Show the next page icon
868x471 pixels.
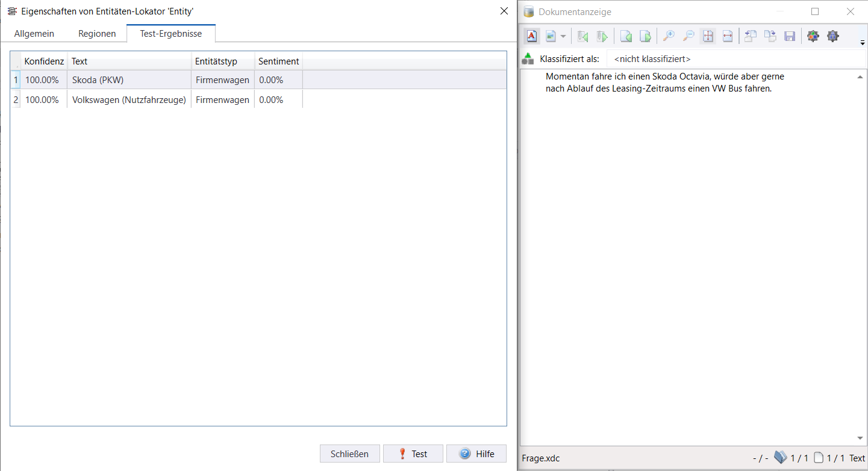tap(645, 37)
